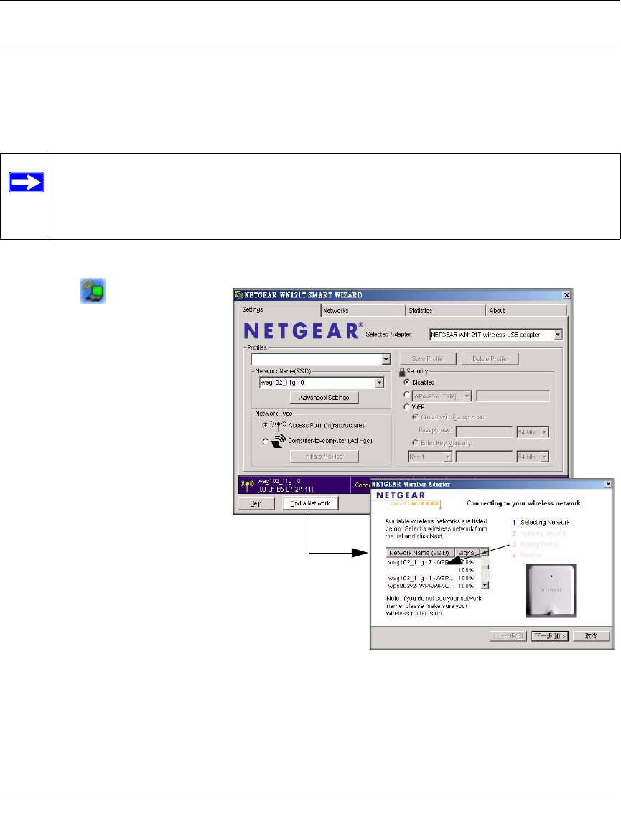Close the NETGEAR WN121T Smart Wizard window
621x840 pixels.
coord(566,295)
